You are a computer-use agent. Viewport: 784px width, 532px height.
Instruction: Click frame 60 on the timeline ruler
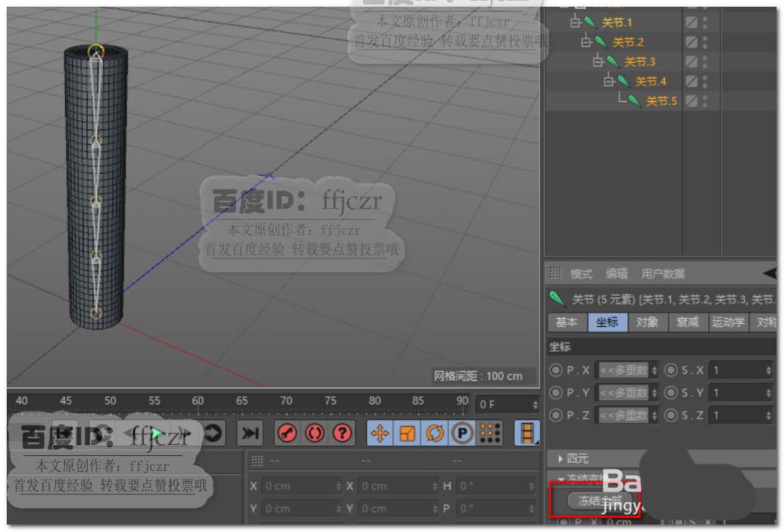pyautogui.click(x=198, y=400)
